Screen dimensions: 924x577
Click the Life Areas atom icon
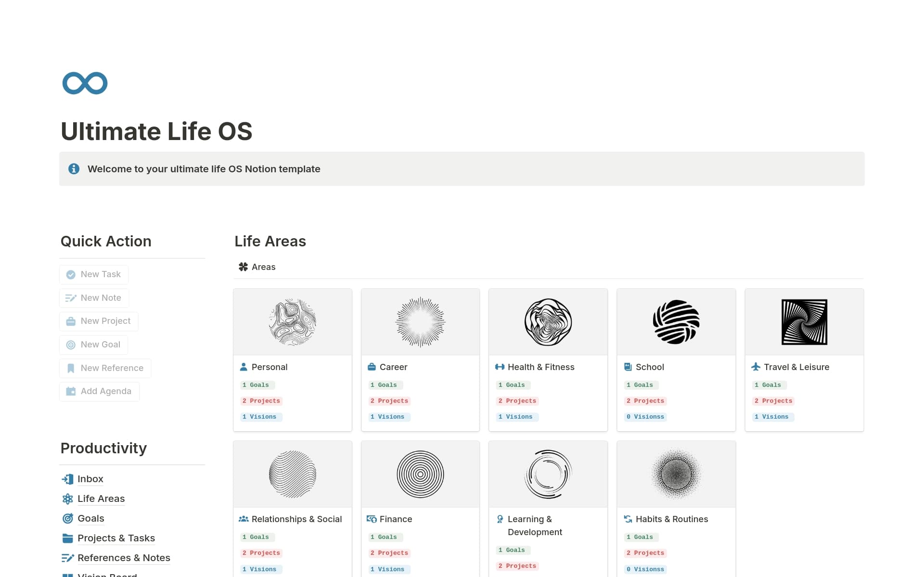[x=67, y=499]
